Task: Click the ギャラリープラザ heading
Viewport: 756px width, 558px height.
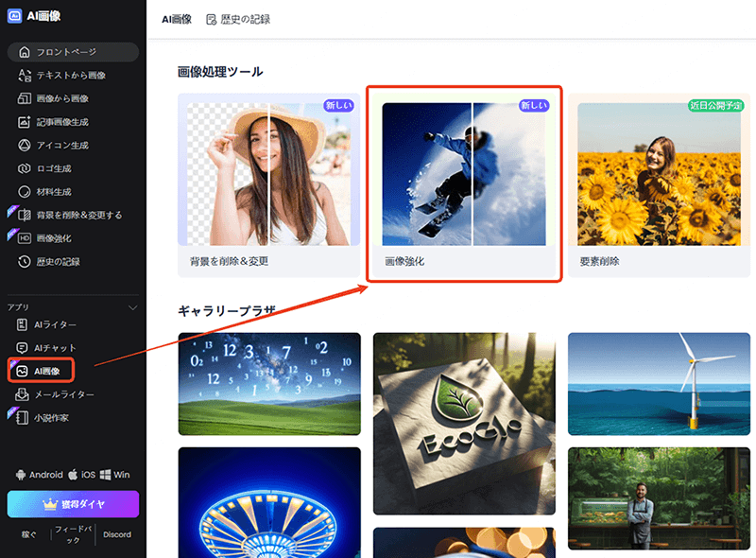Action: tap(227, 311)
